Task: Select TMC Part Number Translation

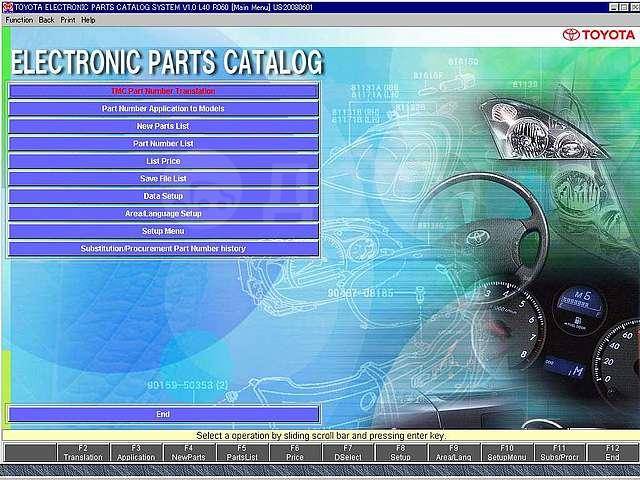Action: pos(163,91)
